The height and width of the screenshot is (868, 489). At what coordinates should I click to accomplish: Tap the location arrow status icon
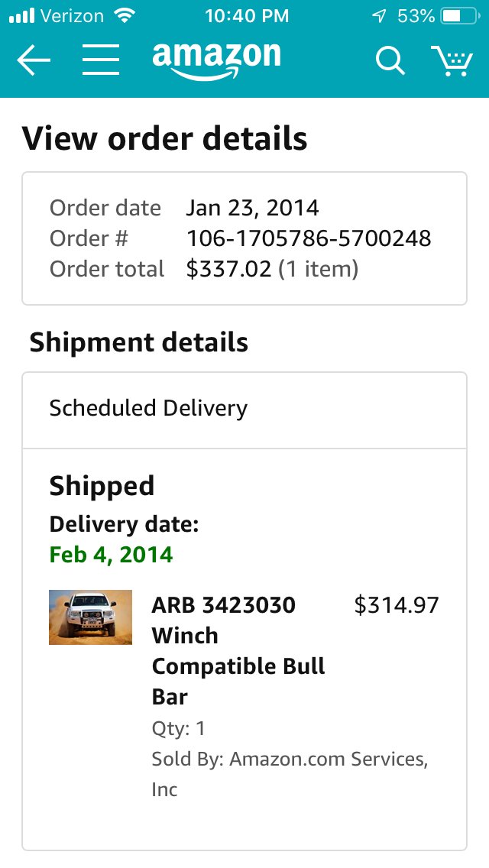tap(379, 16)
